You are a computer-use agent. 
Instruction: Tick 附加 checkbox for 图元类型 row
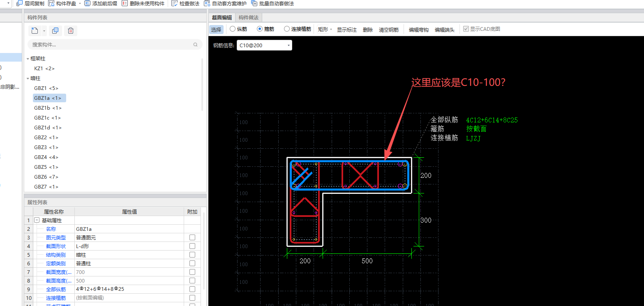192,237
